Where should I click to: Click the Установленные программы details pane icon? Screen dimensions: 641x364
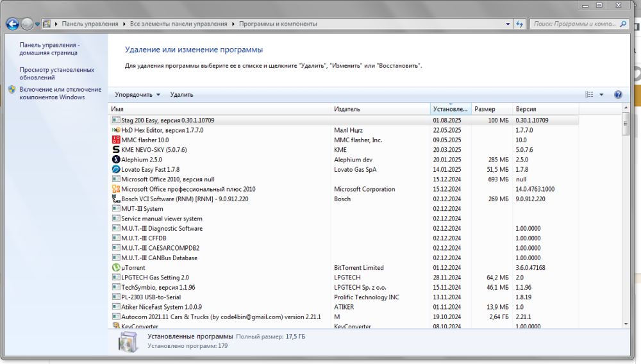[x=128, y=342]
